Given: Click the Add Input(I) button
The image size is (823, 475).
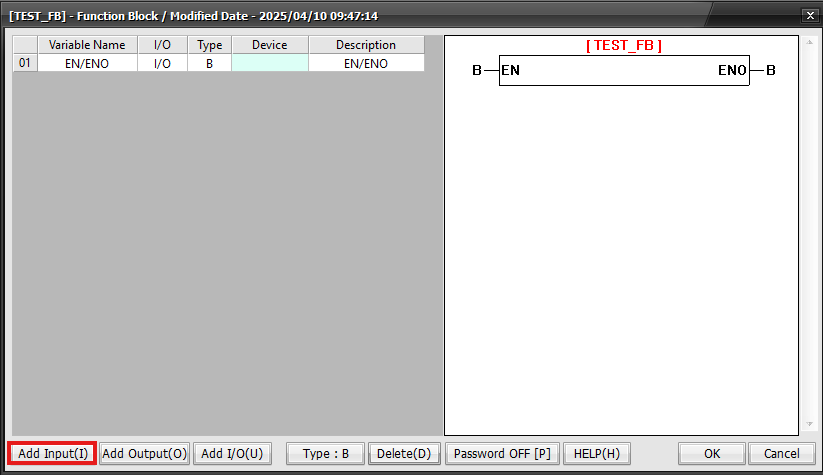Looking at the screenshot, I should 52,453.
